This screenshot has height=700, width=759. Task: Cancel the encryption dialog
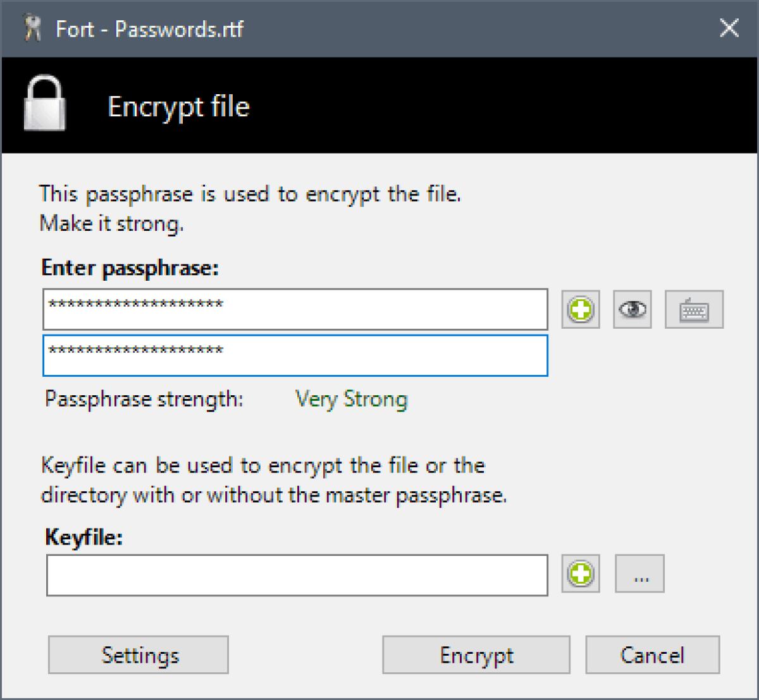[652, 655]
